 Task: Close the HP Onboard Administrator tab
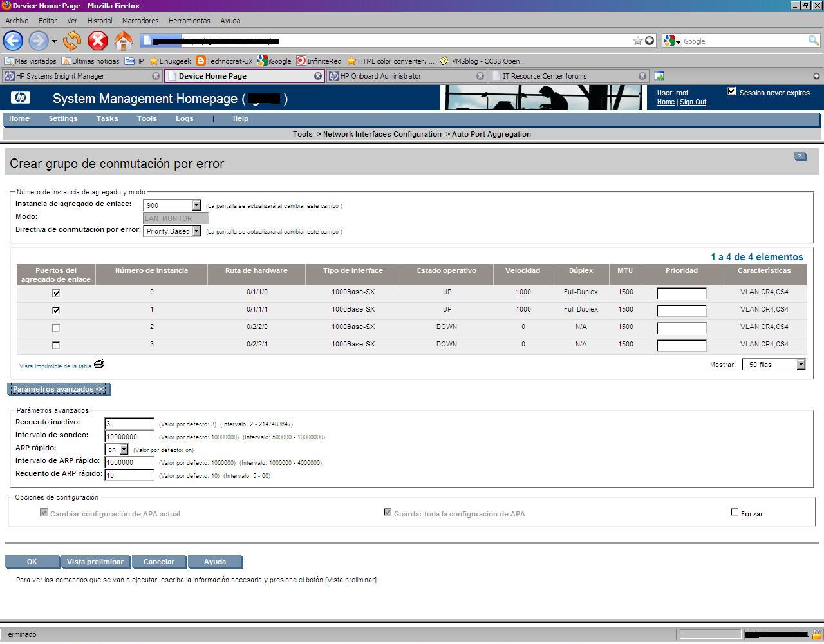[480, 76]
